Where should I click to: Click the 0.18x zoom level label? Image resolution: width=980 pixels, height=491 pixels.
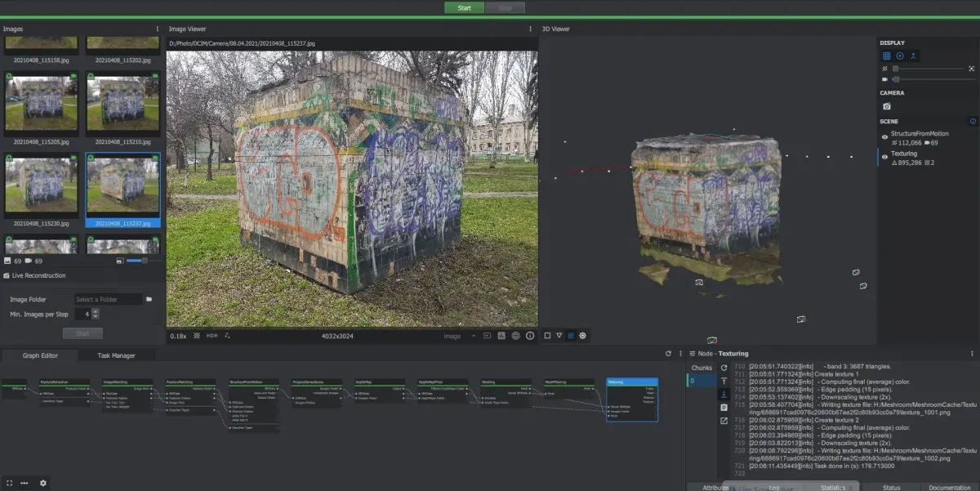pos(178,336)
